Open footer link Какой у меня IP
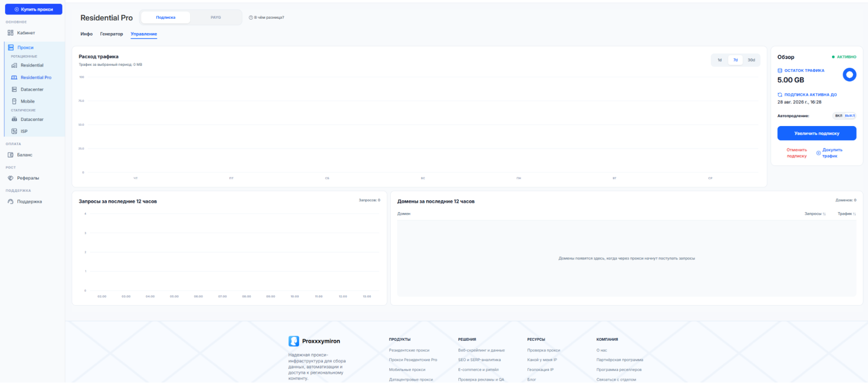 pyautogui.click(x=542, y=360)
